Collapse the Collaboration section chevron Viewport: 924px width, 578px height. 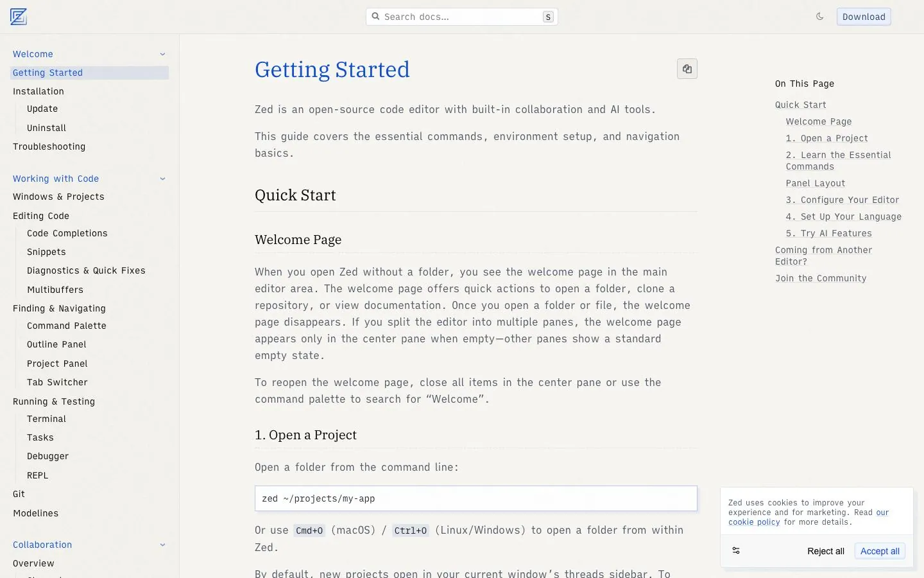(x=162, y=545)
